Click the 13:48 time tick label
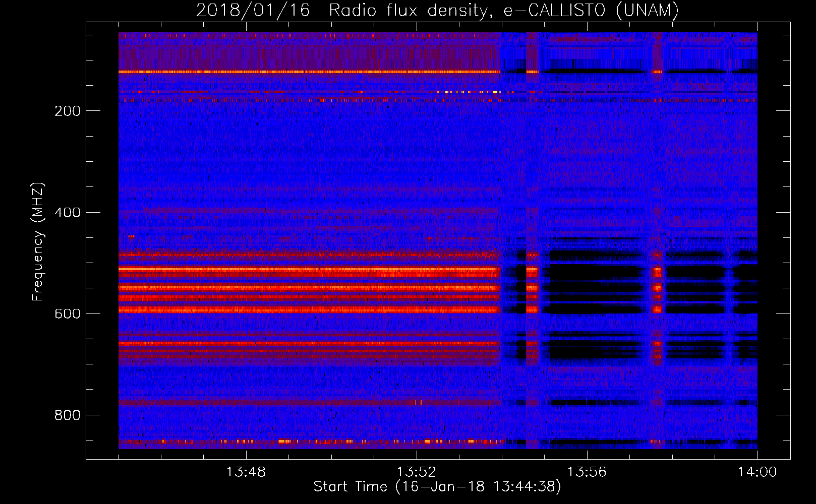 pyautogui.click(x=246, y=472)
